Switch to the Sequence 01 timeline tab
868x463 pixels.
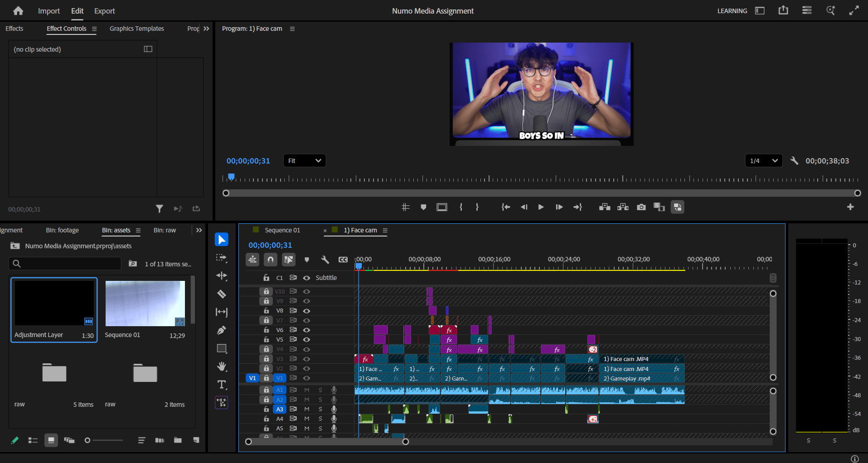click(282, 230)
